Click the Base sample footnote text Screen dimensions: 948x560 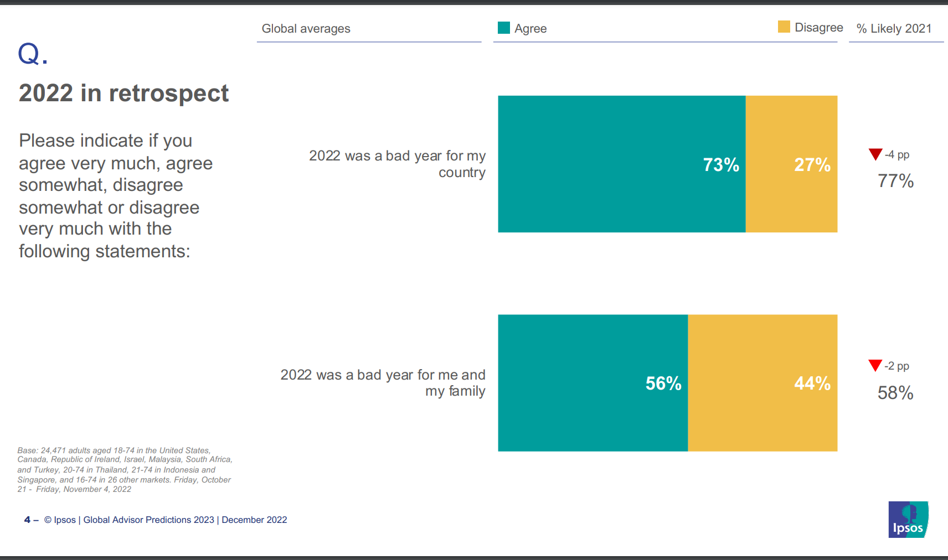pos(125,470)
